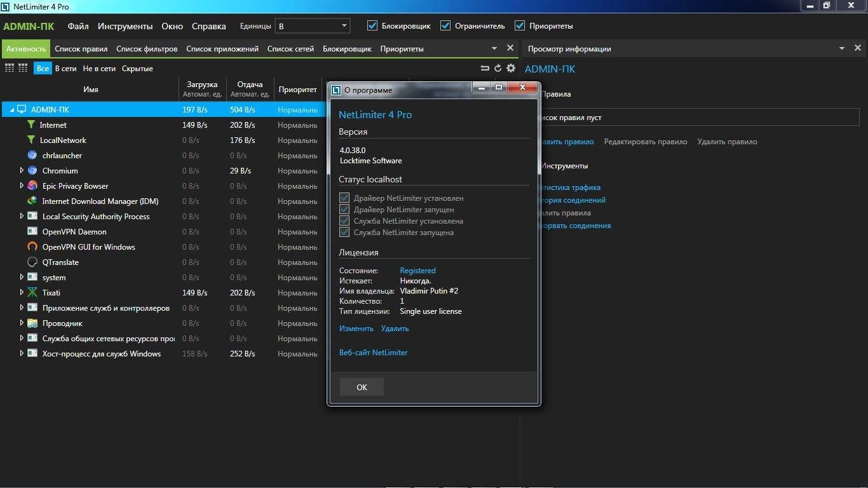
Task: Close the Activity panel with the X
Action: coord(510,48)
